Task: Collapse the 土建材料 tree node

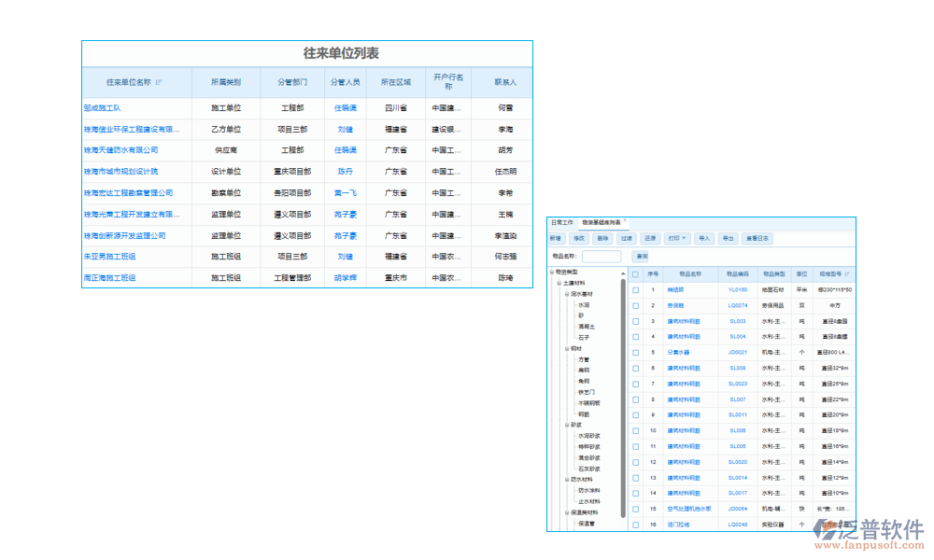Action: [559, 283]
